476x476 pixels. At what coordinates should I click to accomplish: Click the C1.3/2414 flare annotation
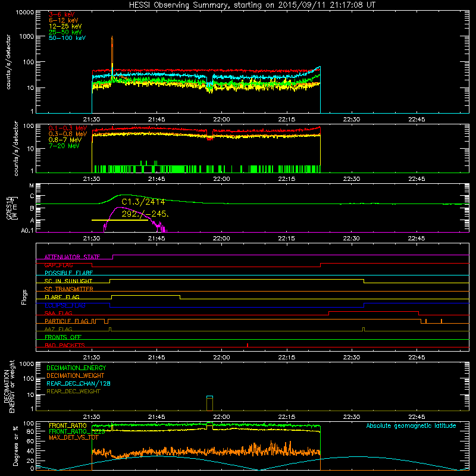143,202
